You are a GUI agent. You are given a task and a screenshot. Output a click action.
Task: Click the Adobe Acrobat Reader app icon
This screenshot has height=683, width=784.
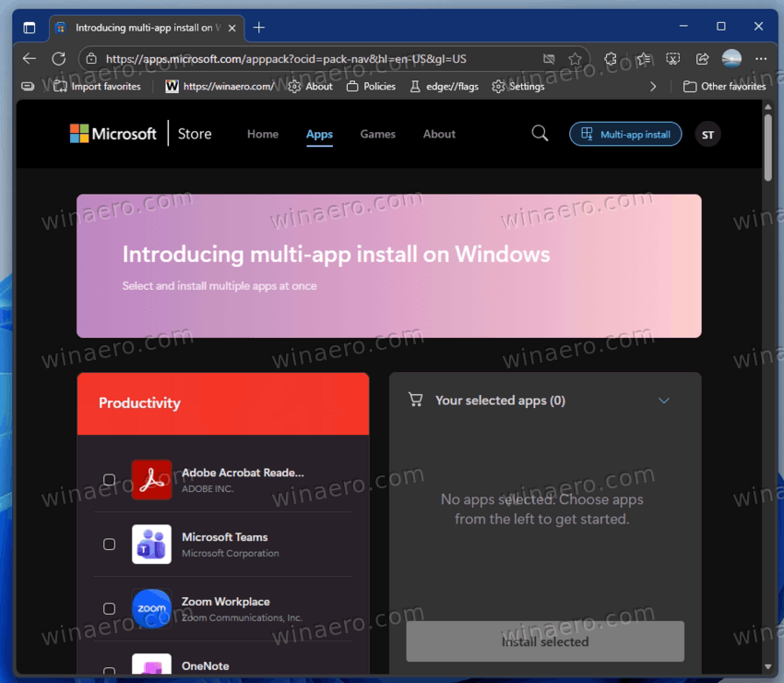pyautogui.click(x=151, y=479)
